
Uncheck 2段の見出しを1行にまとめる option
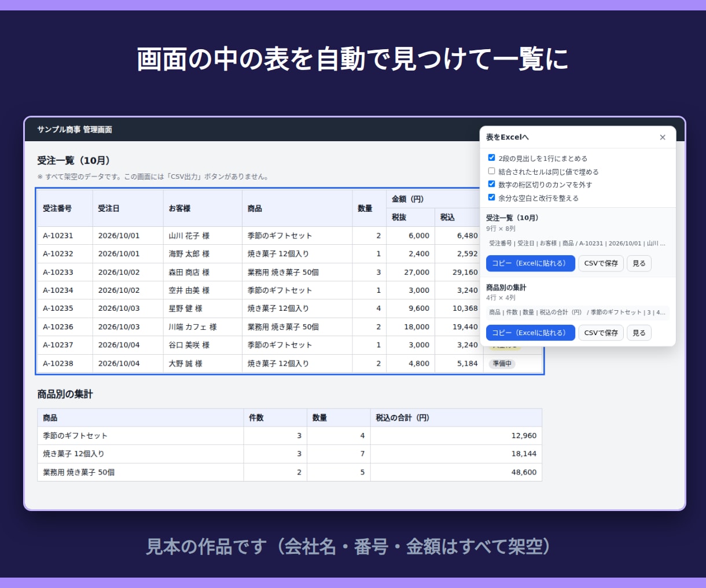point(491,157)
